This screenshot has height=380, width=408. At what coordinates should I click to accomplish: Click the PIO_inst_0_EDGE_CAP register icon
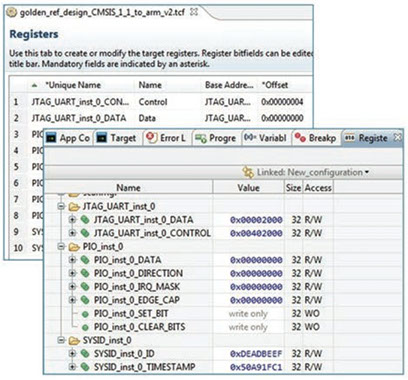pos(85,300)
